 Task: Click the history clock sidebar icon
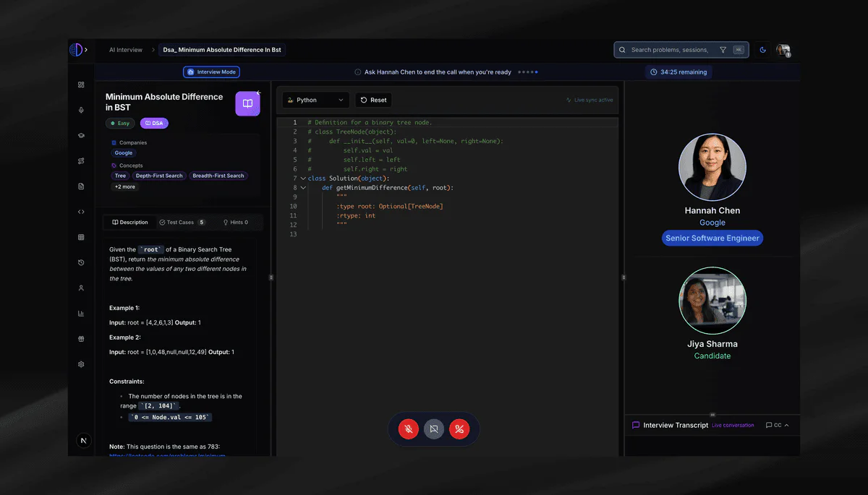coord(81,262)
